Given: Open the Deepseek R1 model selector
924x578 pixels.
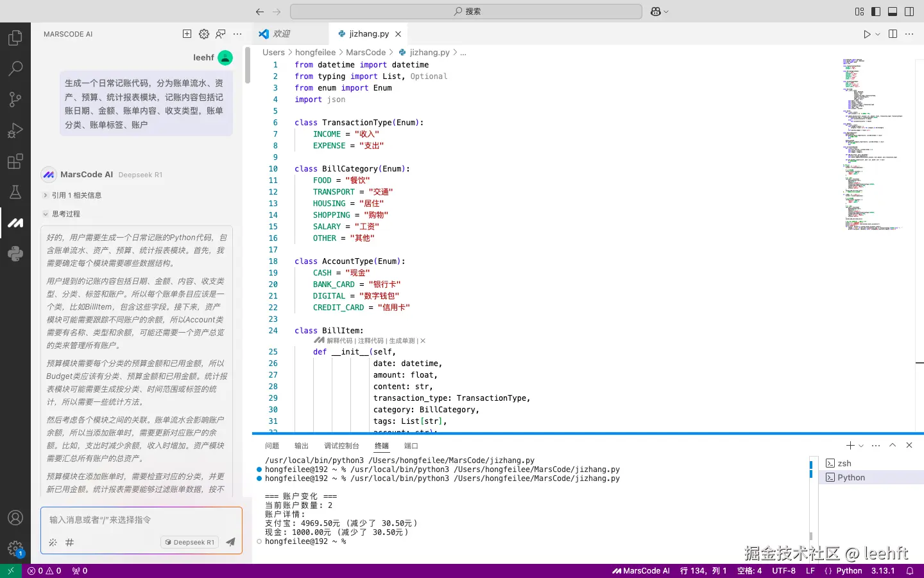Looking at the screenshot, I should click(189, 541).
